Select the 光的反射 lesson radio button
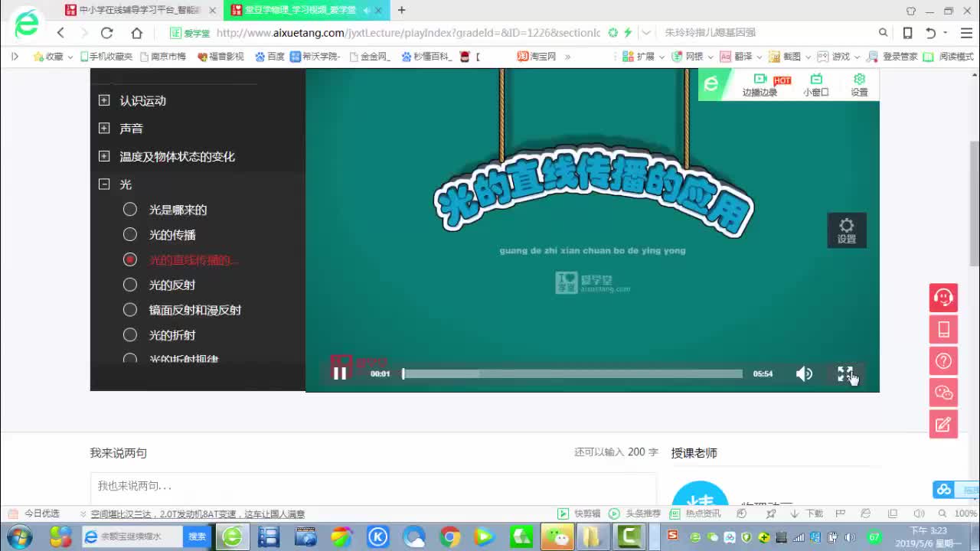Screen dimensions: 980x551 pyautogui.click(x=130, y=285)
